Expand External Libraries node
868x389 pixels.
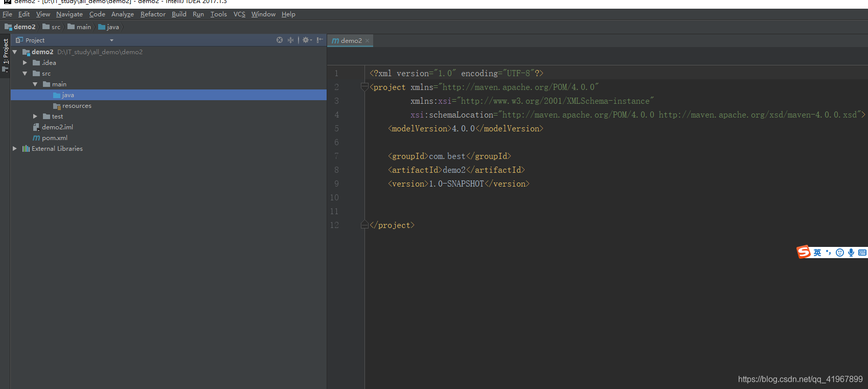pyautogui.click(x=15, y=149)
